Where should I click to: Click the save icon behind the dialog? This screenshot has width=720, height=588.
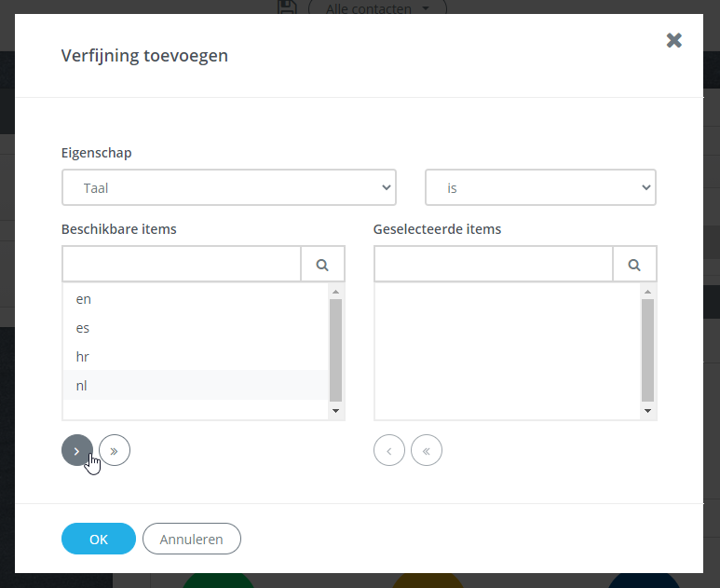[288, 7]
